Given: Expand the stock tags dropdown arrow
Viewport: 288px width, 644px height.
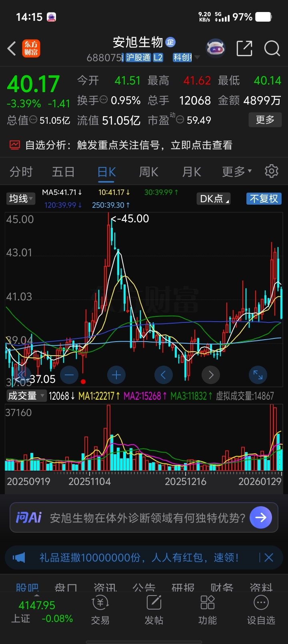Looking at the screenshot, I should point(197,58).
